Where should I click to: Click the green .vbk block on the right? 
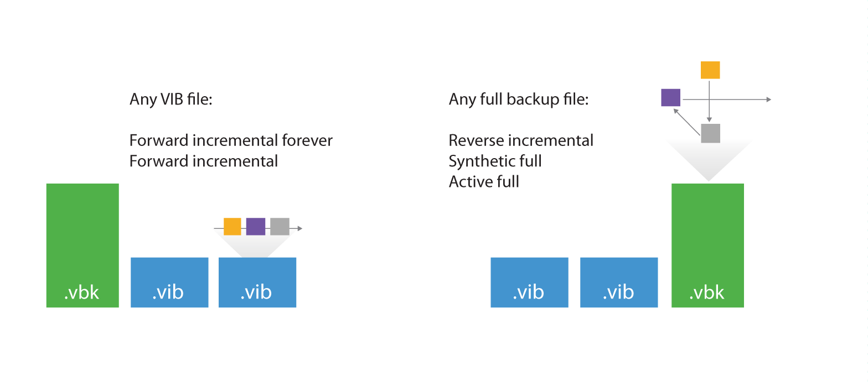click(707, 245)
